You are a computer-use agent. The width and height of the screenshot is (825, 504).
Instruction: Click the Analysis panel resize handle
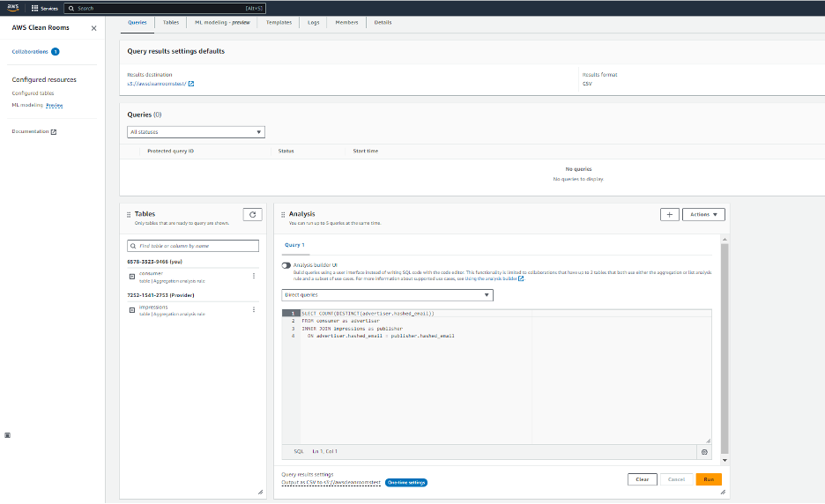point(723,493)
